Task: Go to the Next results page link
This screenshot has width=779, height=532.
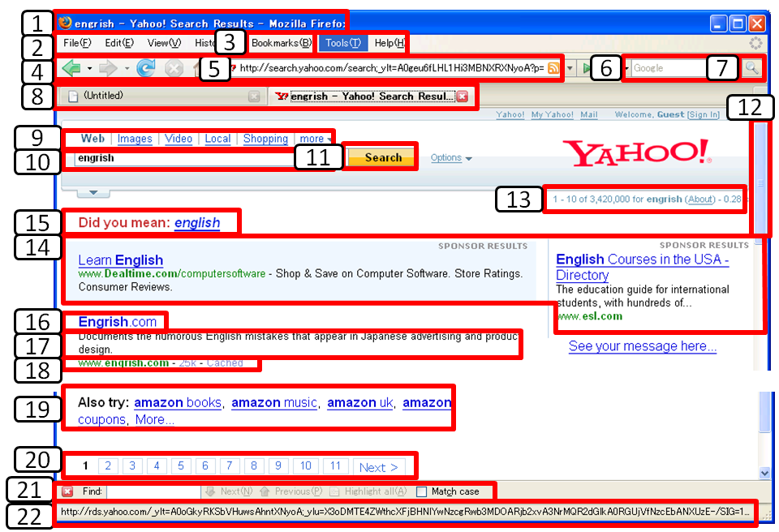Action: tap(378, 467)
